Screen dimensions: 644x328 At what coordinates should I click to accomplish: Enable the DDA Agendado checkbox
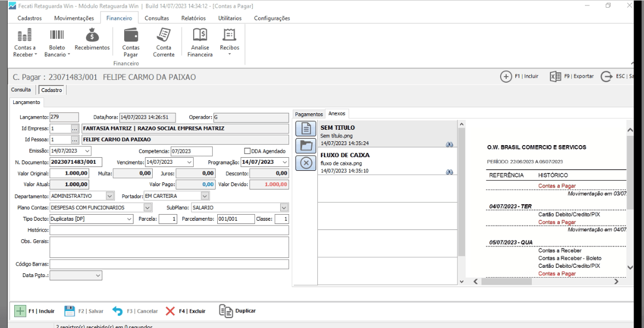247,151
